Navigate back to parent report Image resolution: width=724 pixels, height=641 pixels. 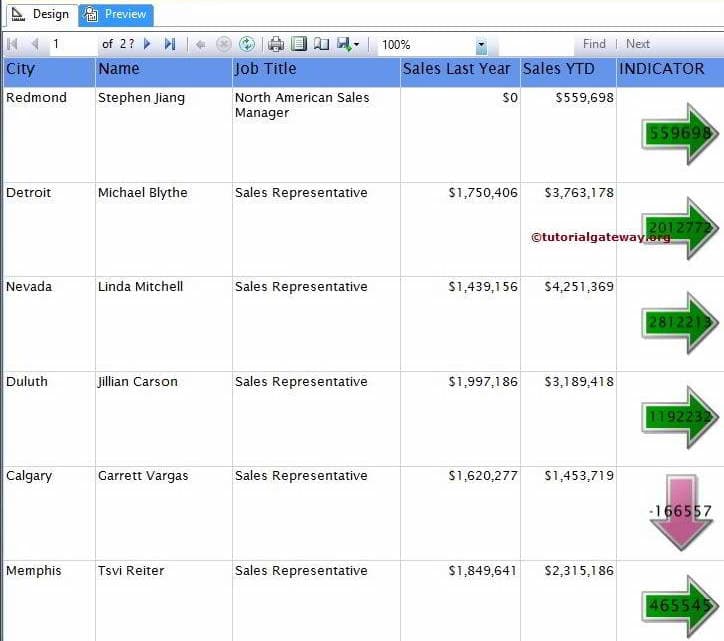(200, 45)
